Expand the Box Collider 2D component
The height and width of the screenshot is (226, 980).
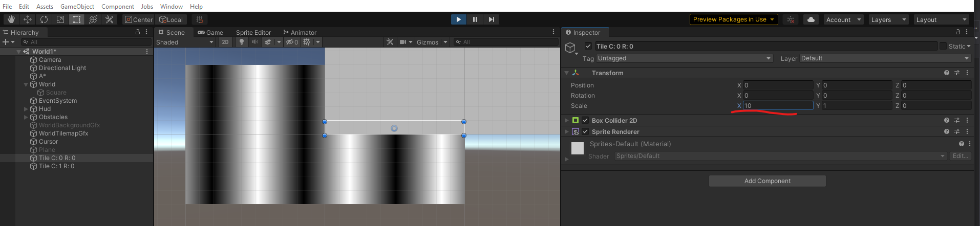point(566,120)
